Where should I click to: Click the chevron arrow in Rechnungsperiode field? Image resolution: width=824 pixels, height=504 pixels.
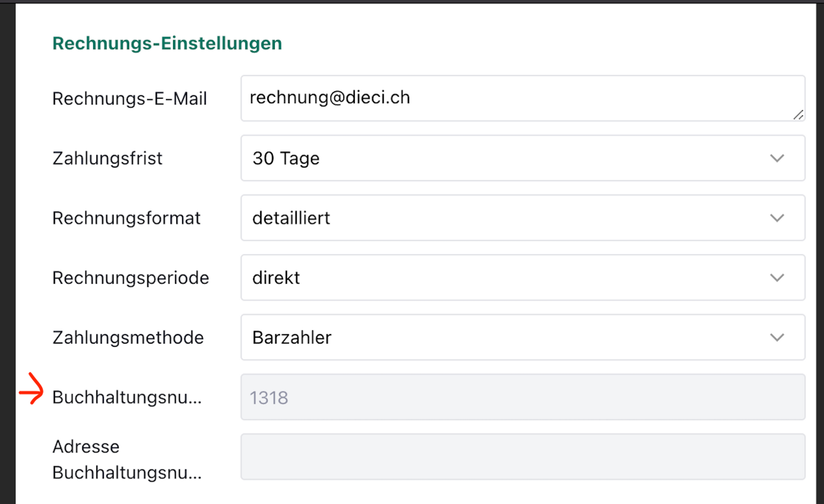click(777, 278)
